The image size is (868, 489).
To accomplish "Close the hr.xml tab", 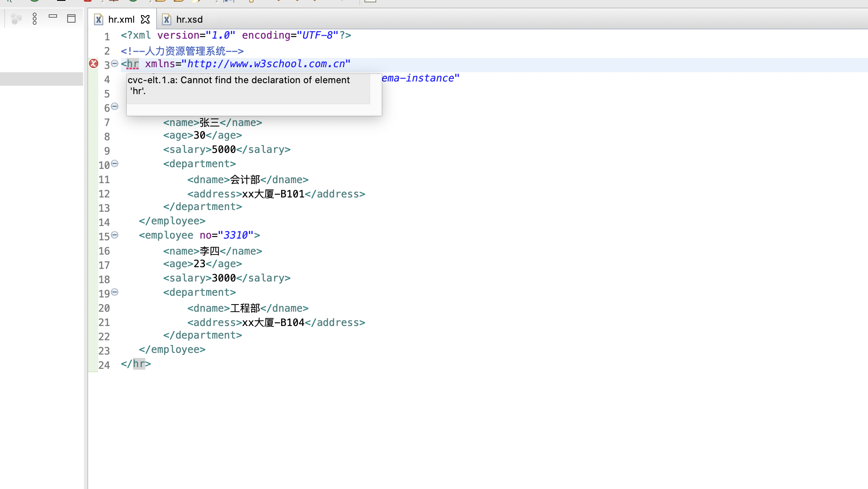I will (145, 19).
